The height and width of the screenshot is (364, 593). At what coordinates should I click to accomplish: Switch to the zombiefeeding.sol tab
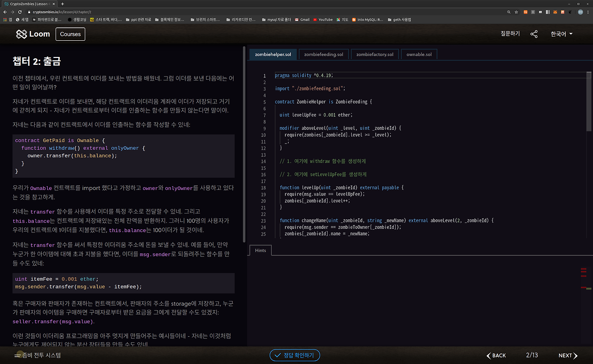coord(324,54)
